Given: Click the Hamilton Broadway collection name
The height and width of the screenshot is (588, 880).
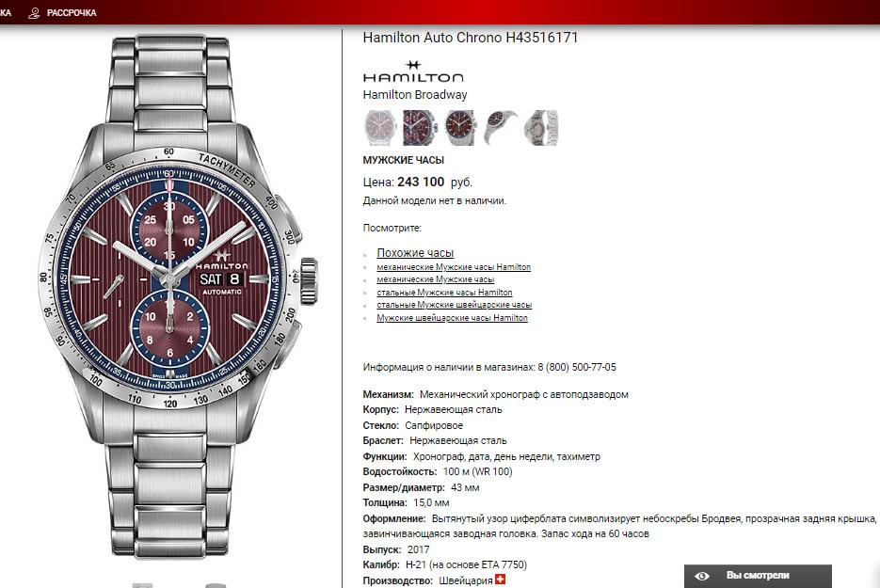Looking at the screenshot, I should (x=415, y=95).
